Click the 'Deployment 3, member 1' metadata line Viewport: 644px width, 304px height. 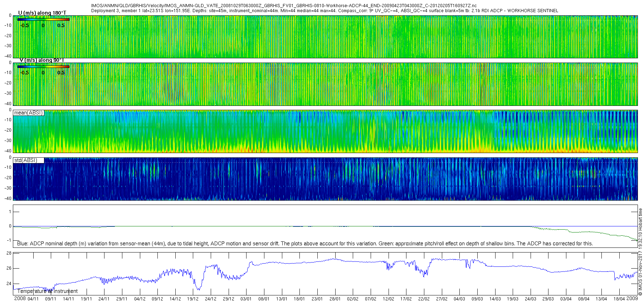pyautogui.click(x=324, y=11)
